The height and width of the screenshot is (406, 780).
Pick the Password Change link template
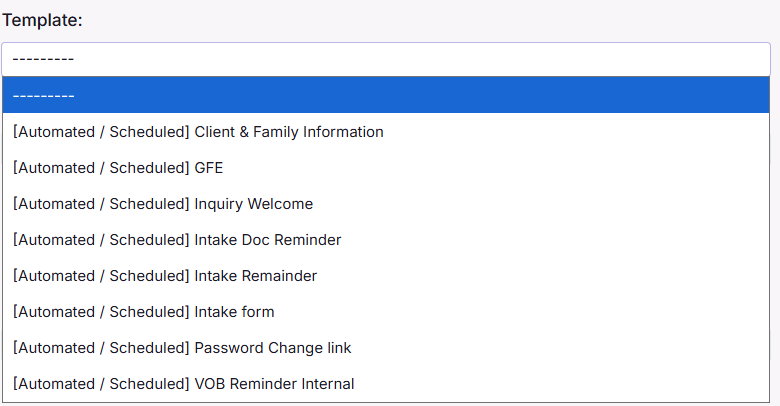[x=182, y=348]
